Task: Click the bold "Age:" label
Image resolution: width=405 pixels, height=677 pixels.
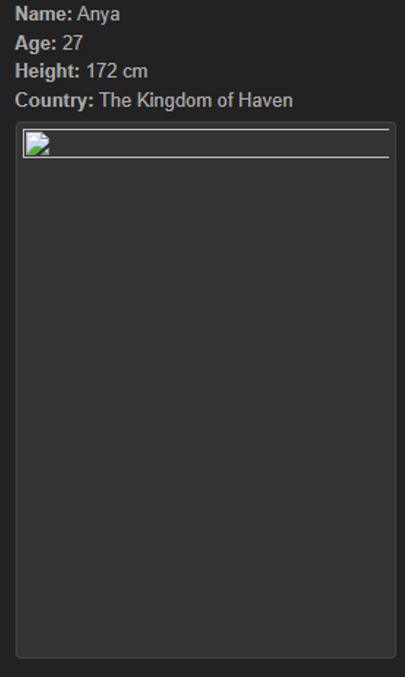Action: pos(36,43)
